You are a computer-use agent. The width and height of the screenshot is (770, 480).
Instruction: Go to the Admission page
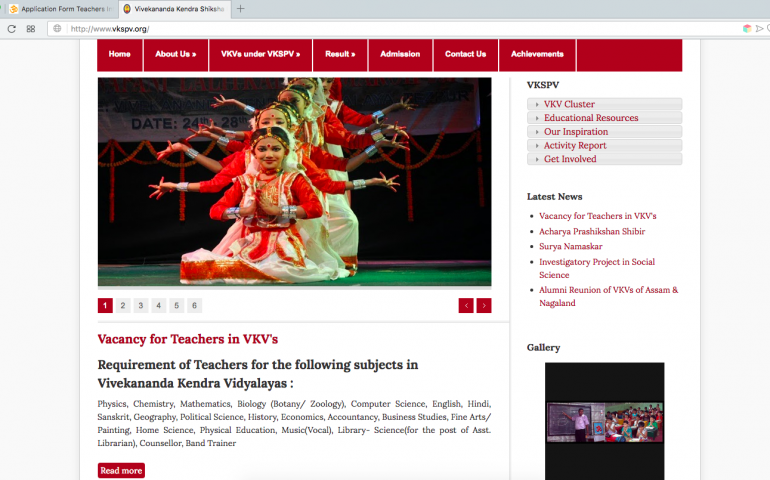pyautogui.click(x=400, y=55)
